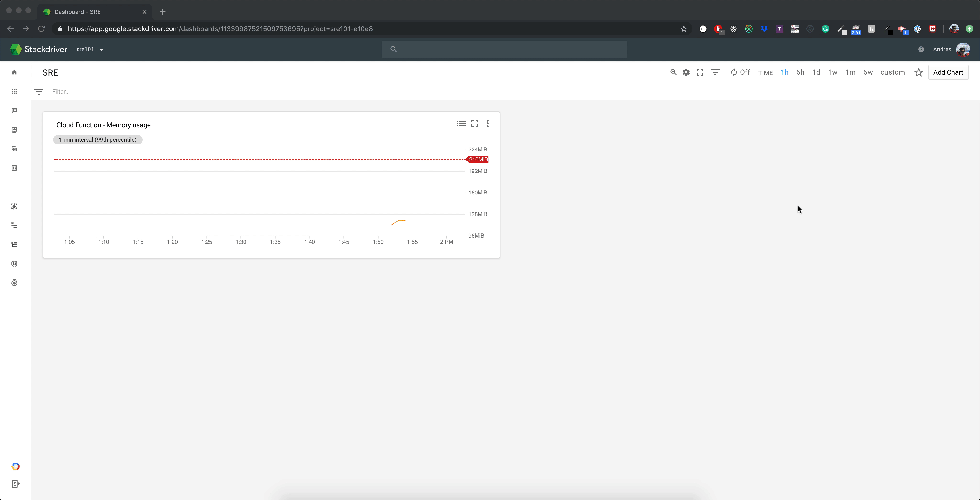980x500 pixels.
Task: Open chart three-dot more options menu
Action: click(487, 124)
